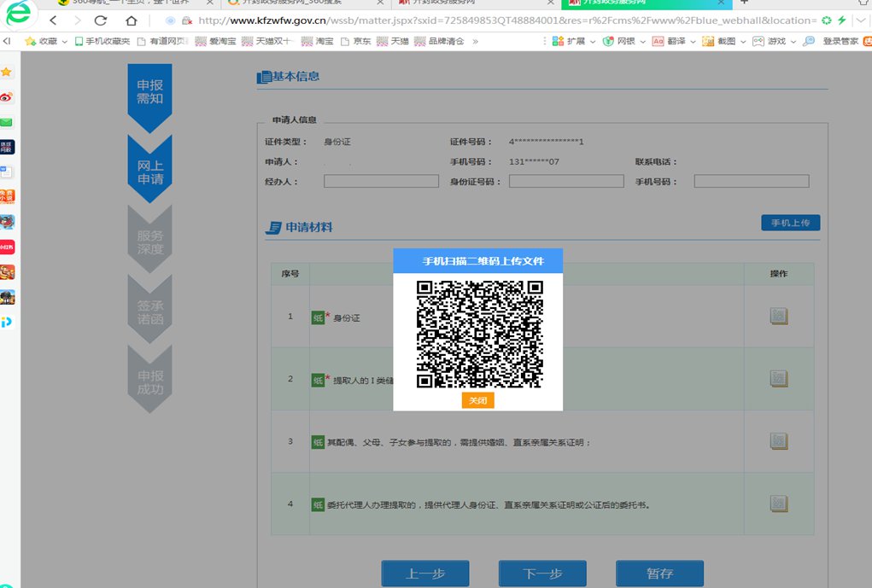872x588 pixels.
Task: Expand the 截图 dropdown arrow
Action: tap(743, 42)
